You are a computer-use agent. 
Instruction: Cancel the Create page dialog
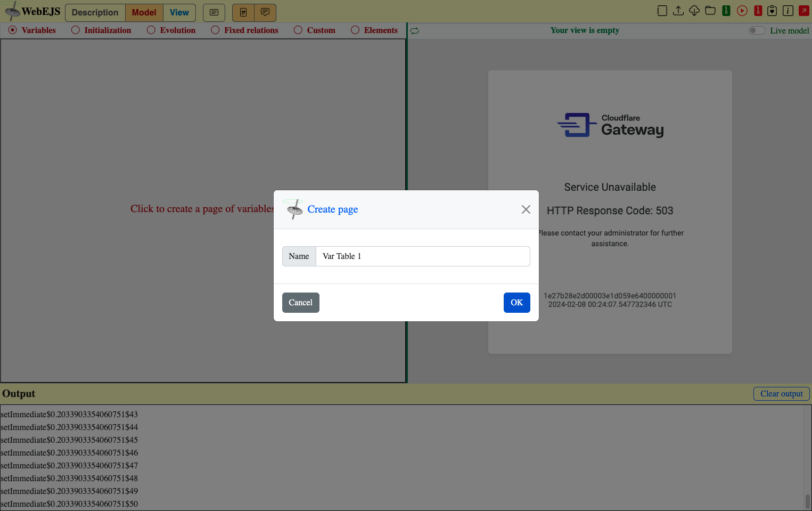pos(301,303)
